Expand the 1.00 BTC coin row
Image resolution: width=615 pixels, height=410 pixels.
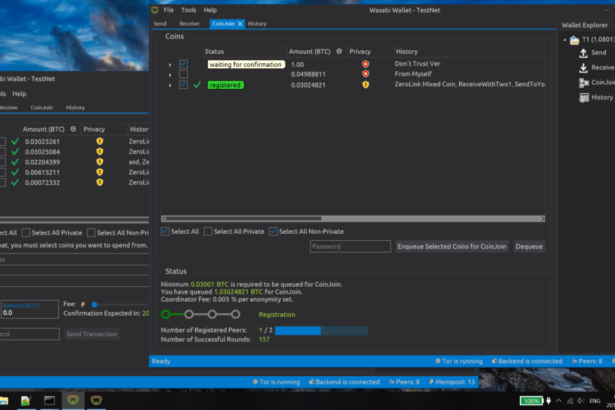tap(170, 64)
